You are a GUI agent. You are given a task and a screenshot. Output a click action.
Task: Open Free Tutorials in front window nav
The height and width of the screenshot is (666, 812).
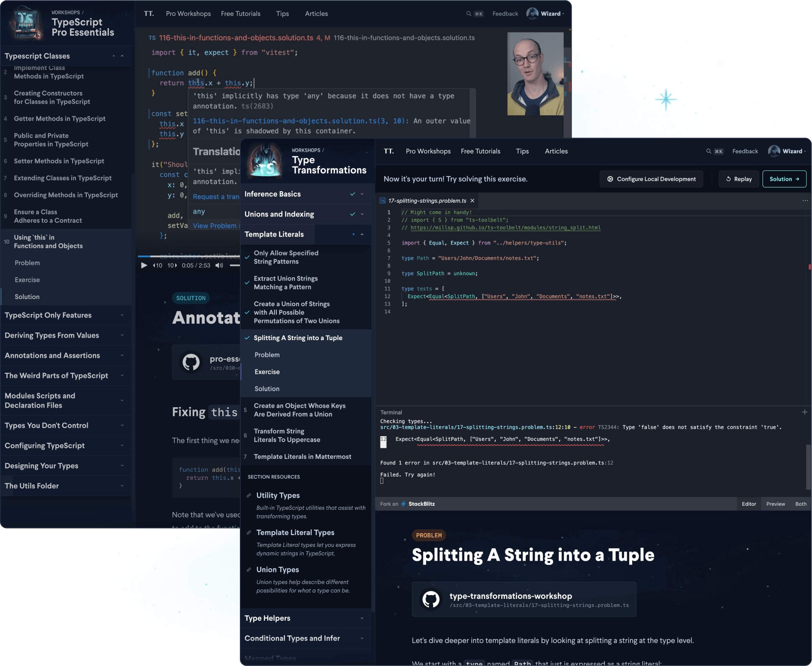point(481,151)
